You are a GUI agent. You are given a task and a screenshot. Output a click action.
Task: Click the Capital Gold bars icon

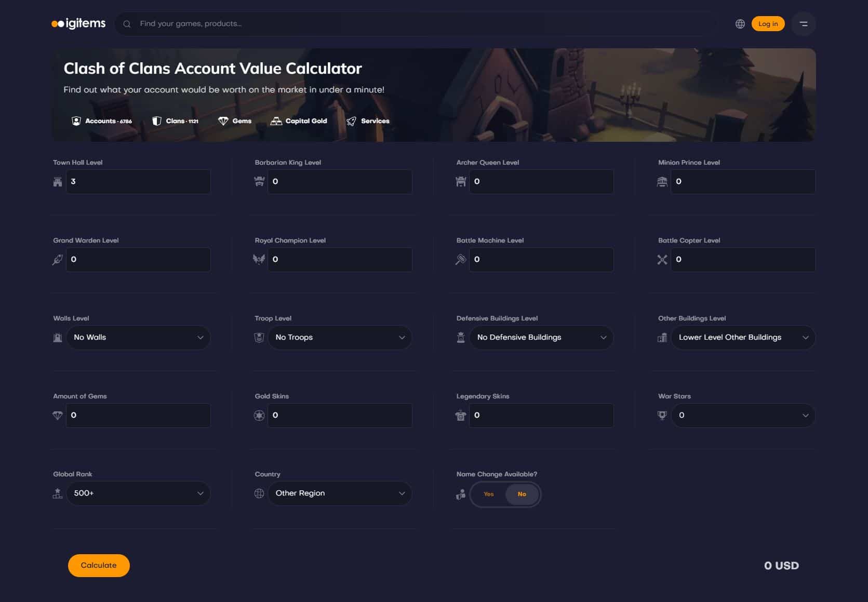tap(276, 121)
